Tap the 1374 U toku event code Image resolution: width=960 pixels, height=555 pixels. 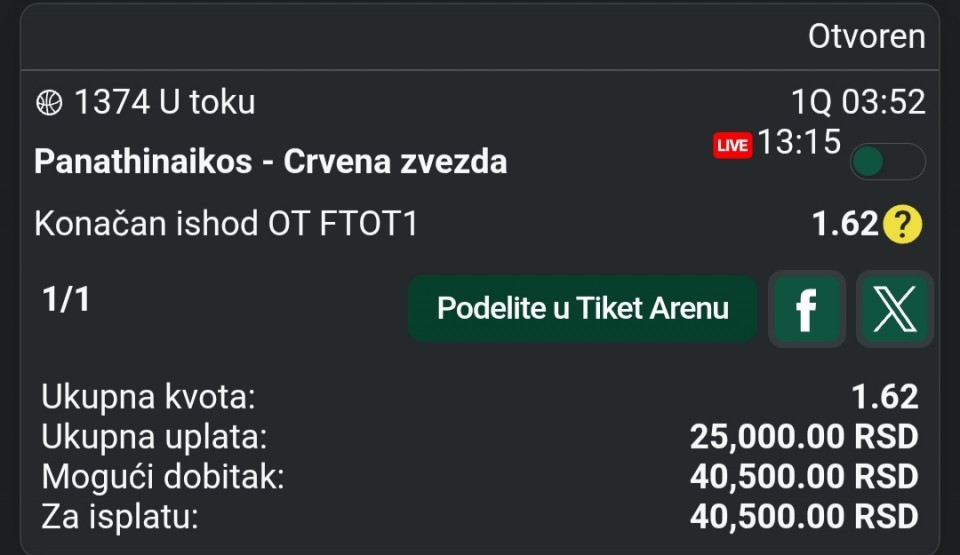(165, 102)
